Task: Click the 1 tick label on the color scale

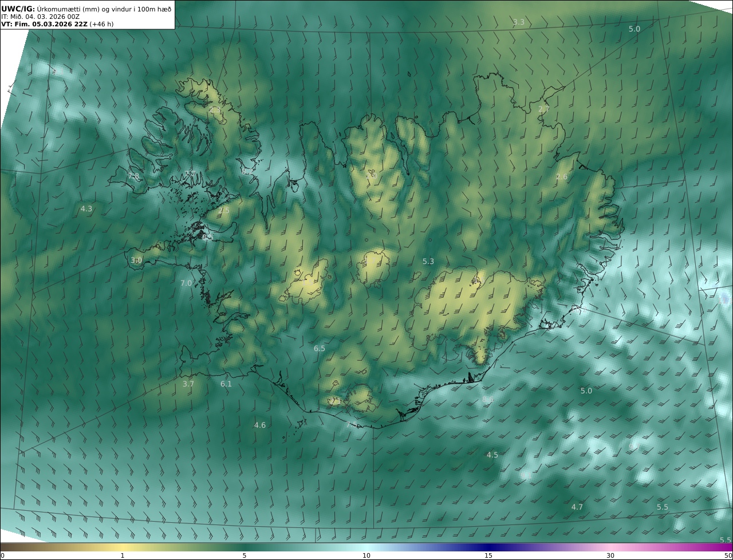Action: (122, 556)
